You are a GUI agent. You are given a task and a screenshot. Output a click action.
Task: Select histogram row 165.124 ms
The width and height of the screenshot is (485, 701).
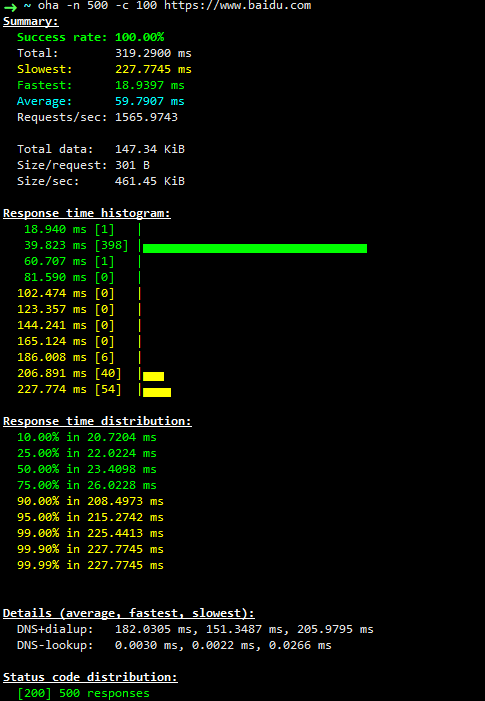click(79, 342)
